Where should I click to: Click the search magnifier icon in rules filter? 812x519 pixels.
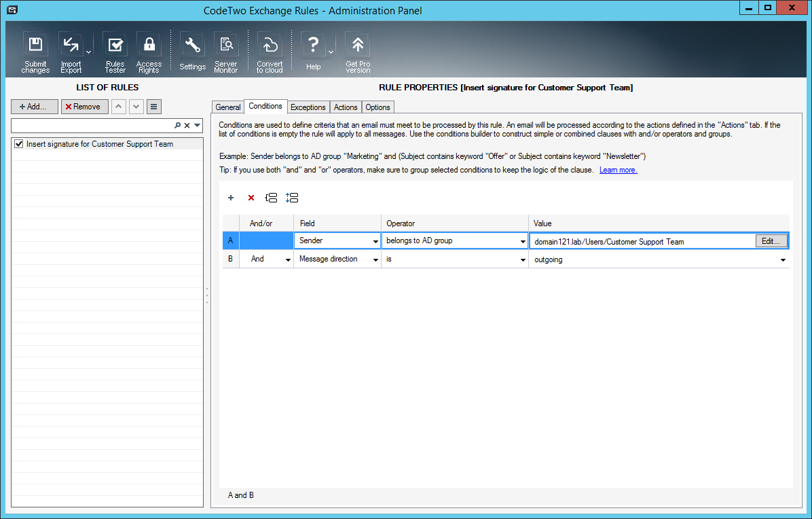[x=178, y=126]
